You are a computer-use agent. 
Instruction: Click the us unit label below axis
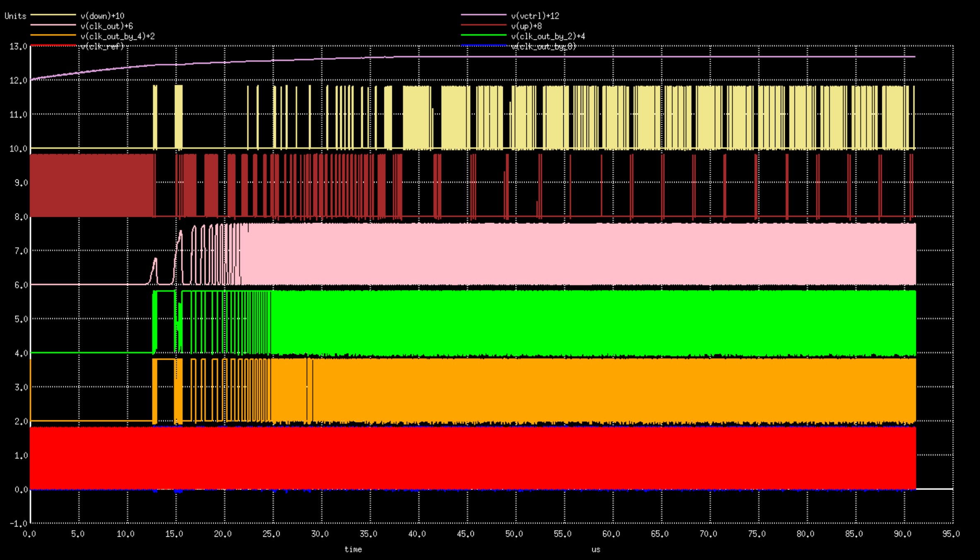(x=596, y=549)
